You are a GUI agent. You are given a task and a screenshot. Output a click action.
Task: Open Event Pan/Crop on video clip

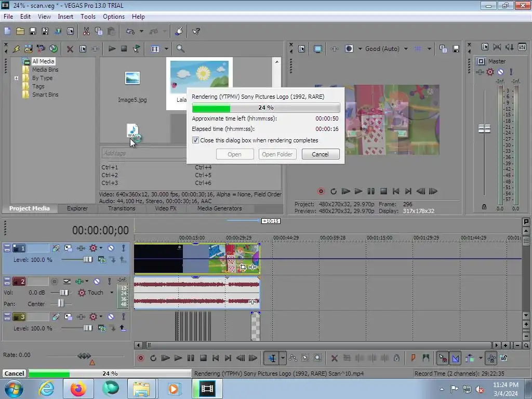pyautogui.click(x=243, y=267)
